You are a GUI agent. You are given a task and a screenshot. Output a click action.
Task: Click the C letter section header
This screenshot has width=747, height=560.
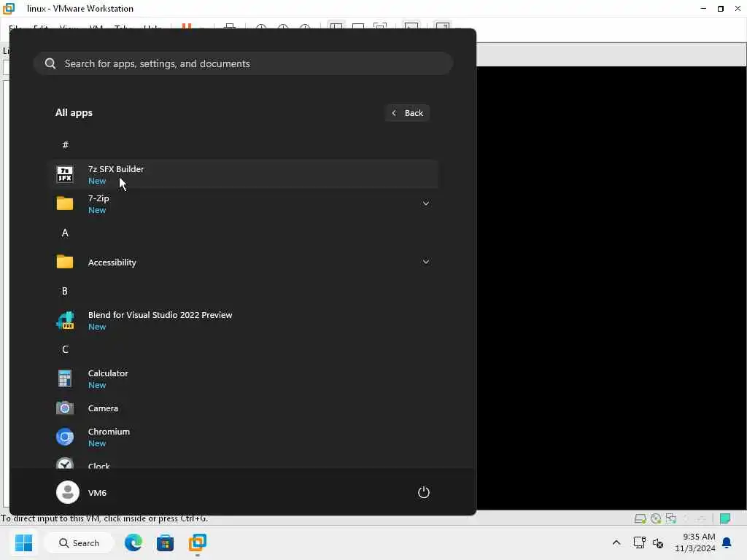(x=65, y=349)
